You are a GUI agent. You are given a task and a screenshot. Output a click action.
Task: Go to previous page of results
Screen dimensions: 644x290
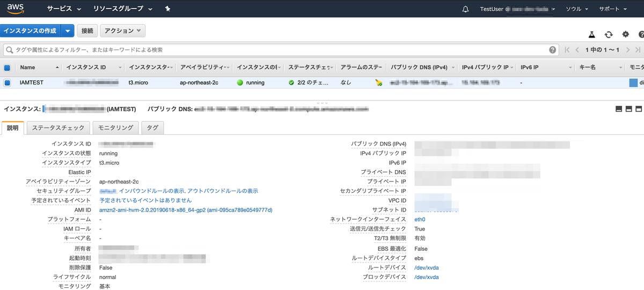click(x=577, y=50)
